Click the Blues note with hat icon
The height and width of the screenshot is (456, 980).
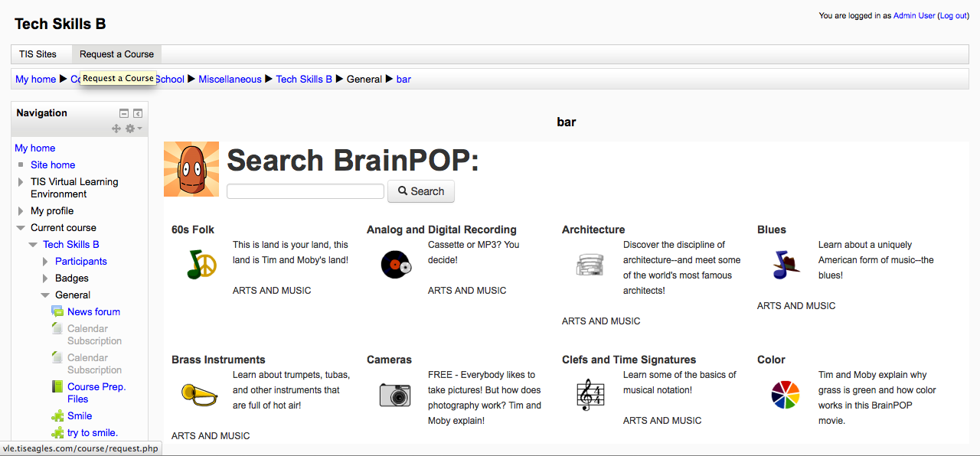[786, 265]
